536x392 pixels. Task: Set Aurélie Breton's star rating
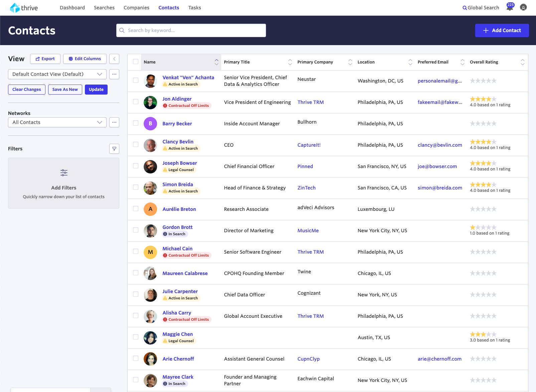point(483,209)
